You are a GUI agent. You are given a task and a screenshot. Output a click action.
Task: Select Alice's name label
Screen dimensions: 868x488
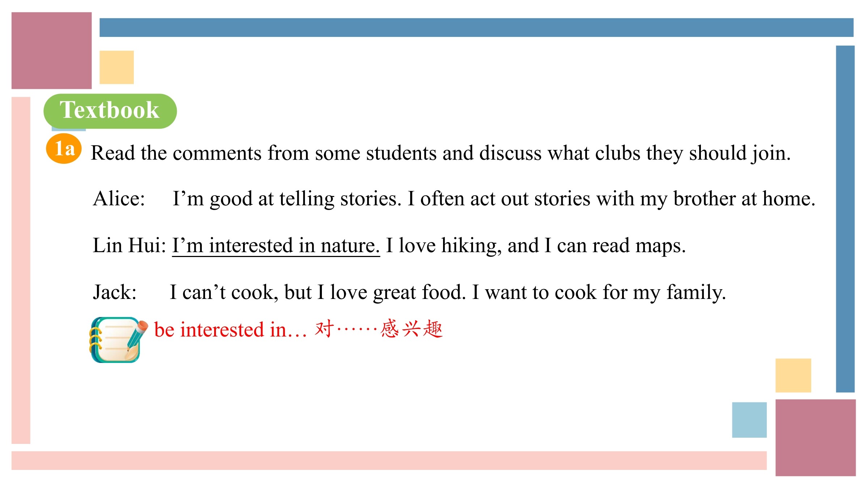(x=119, y=199)
